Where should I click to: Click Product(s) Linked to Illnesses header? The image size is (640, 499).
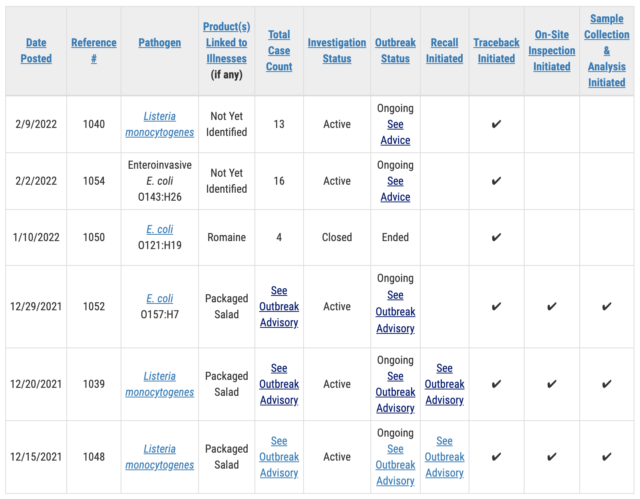227,42
